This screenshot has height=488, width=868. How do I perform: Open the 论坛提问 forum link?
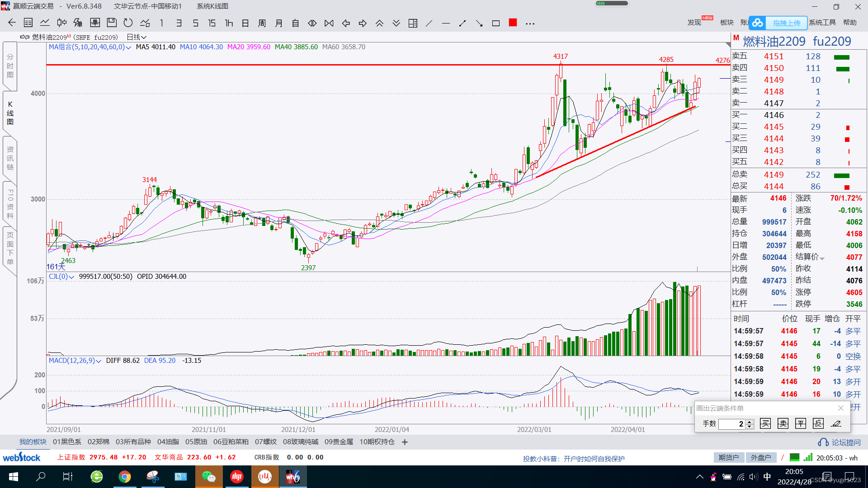click(840, 442)
